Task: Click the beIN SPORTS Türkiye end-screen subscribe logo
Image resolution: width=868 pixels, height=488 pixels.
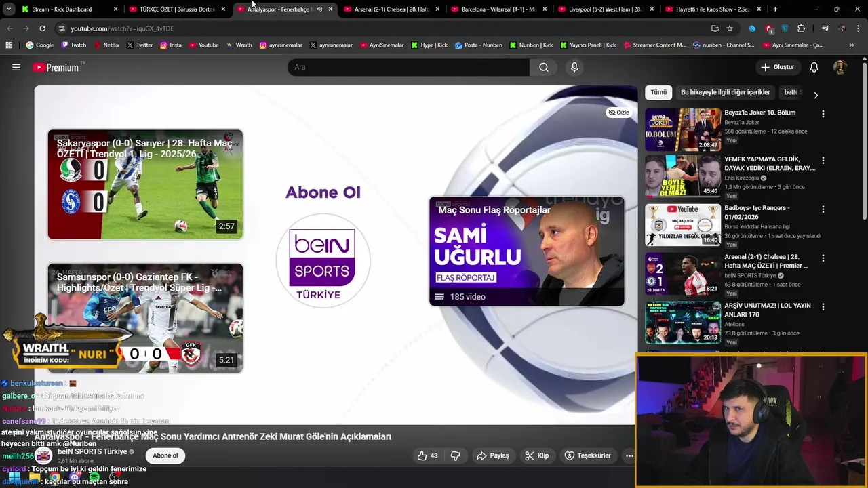Action: click(323, 261)
